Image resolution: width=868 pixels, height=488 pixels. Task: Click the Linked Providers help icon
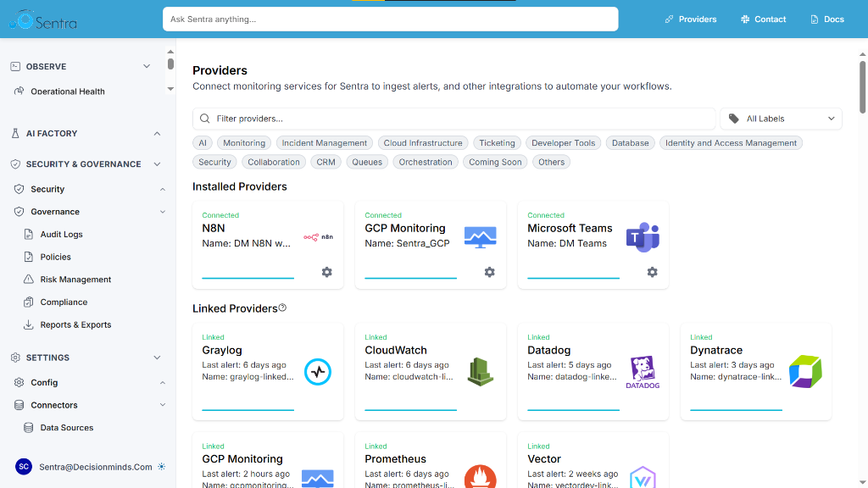tap(282, 308)
